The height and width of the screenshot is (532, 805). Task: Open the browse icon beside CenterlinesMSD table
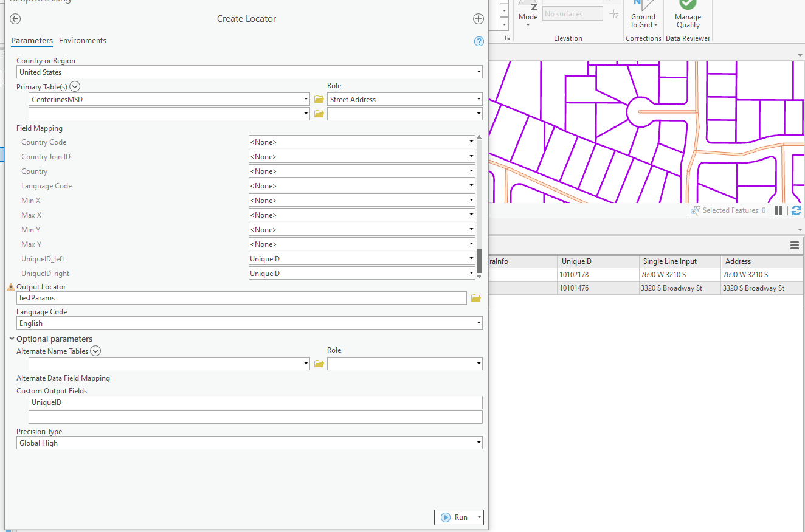(319, 98)
